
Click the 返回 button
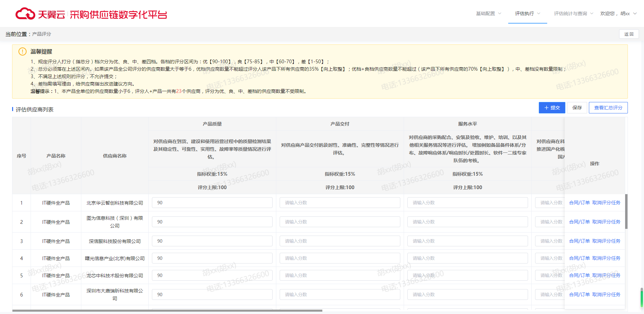pyautogui.click(x=629, y=34)
